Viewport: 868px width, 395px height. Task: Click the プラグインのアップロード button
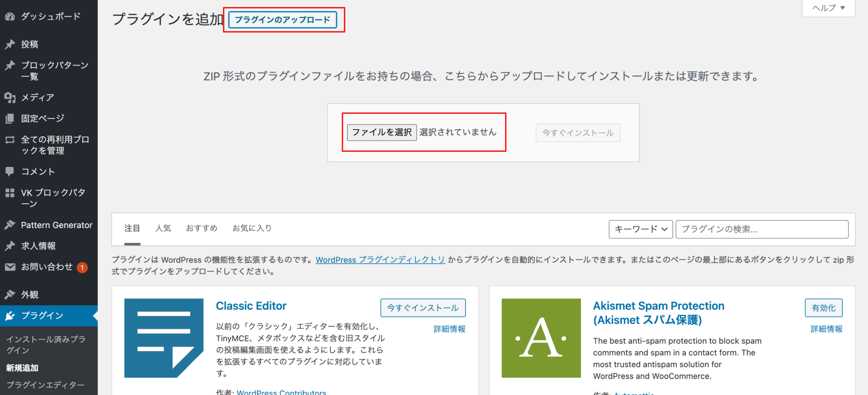pyautogui.click(x=283, y=20)
